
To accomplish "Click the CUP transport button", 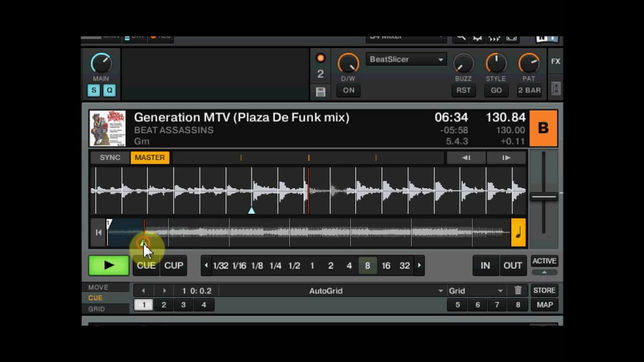I will (x=174, y=265).
